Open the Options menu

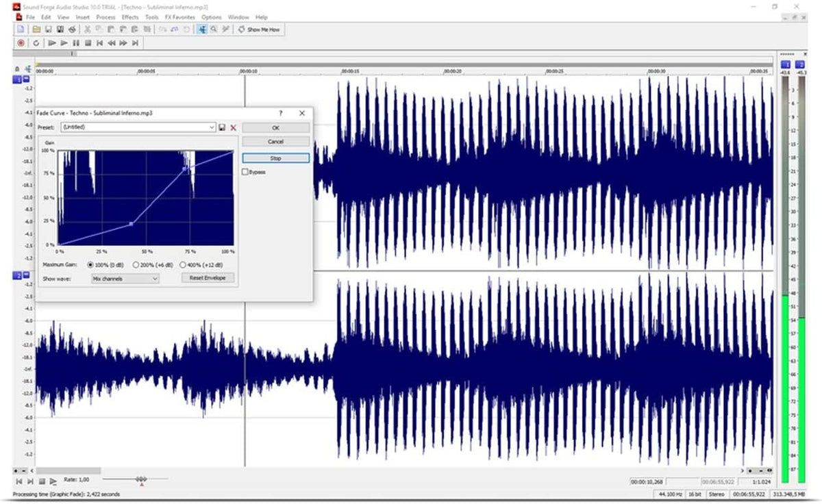pyautogui.click(x=212, y=16)
